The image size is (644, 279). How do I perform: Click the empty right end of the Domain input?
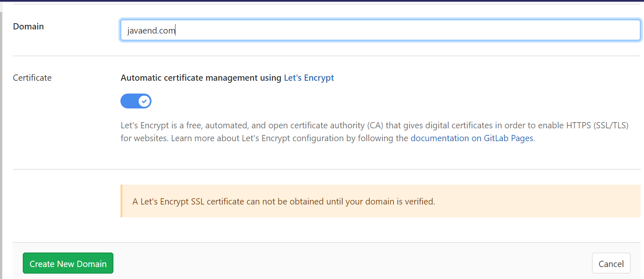click(x=579, y=30)
